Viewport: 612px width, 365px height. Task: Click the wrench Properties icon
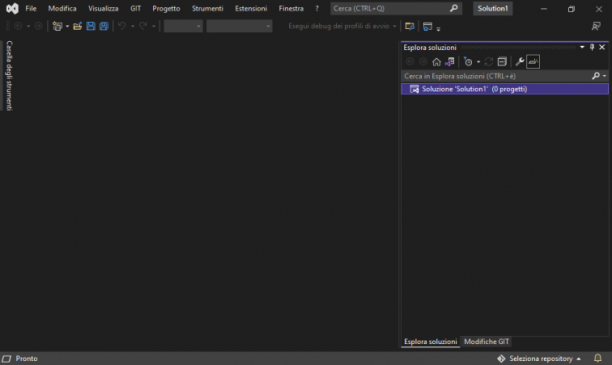point(519,62)
